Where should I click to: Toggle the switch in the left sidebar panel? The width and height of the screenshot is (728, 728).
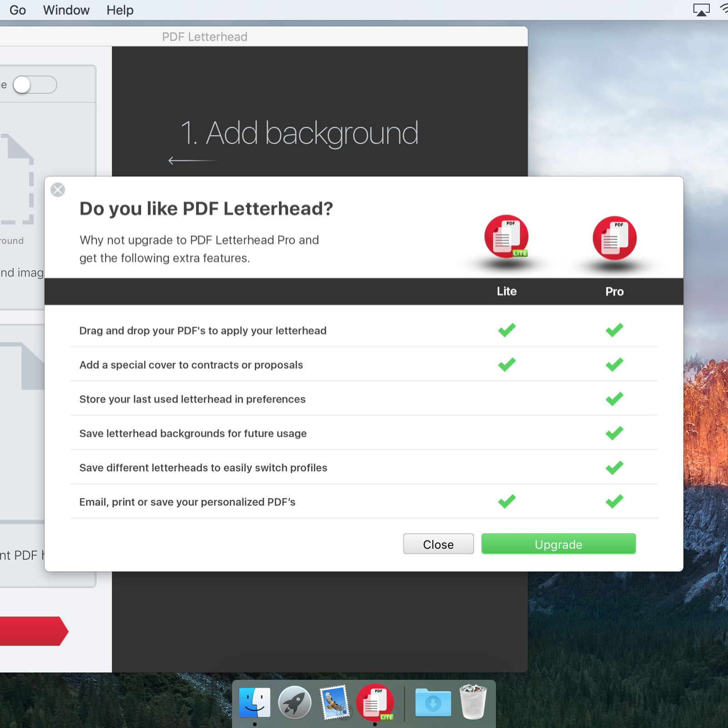(35, 85)
